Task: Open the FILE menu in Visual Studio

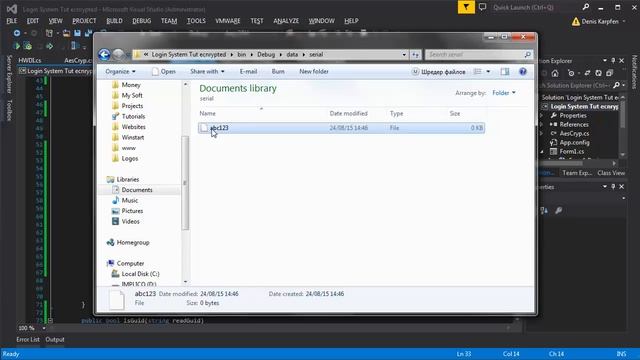Action: tap(11, 21)
